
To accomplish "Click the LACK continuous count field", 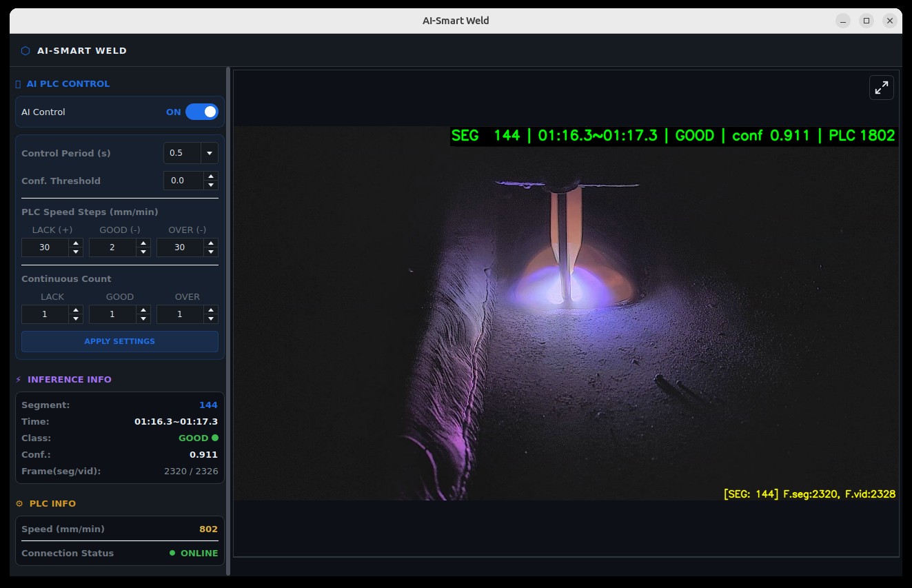I will click(45, 314).
